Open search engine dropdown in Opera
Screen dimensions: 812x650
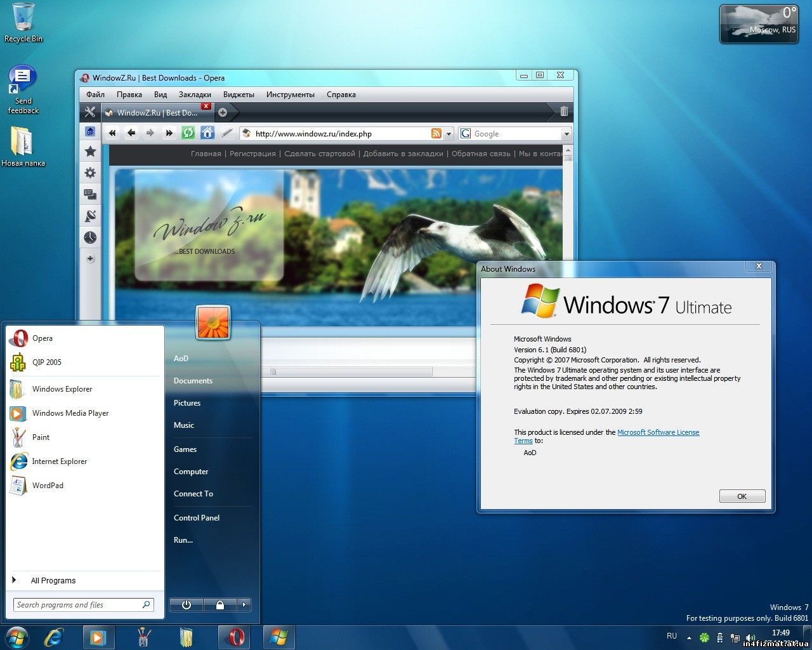click(566, 134)
